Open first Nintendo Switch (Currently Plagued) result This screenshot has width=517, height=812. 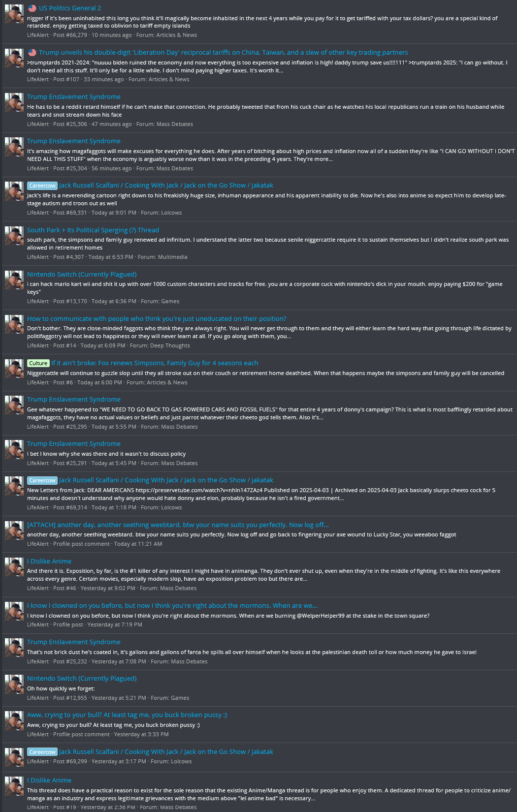tap(82, 274)
